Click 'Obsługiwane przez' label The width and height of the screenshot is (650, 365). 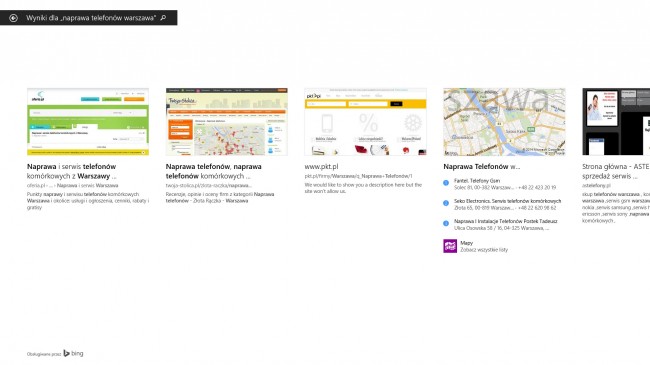coord(44,354)
